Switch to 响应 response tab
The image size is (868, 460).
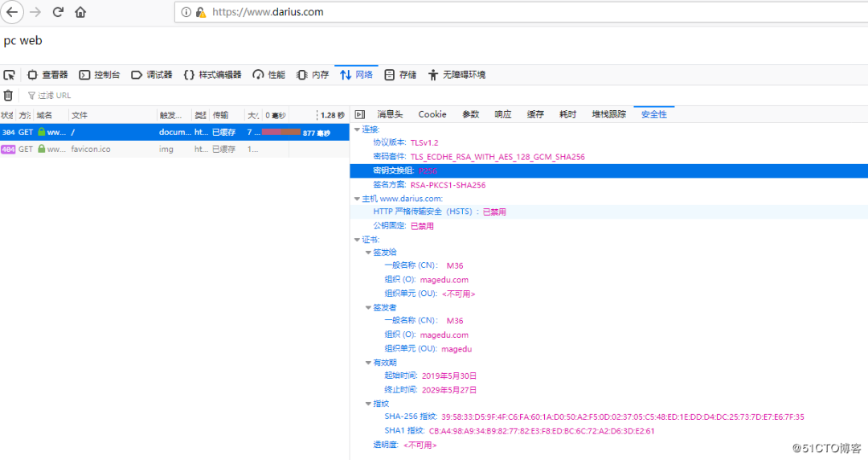coord(502,115)
